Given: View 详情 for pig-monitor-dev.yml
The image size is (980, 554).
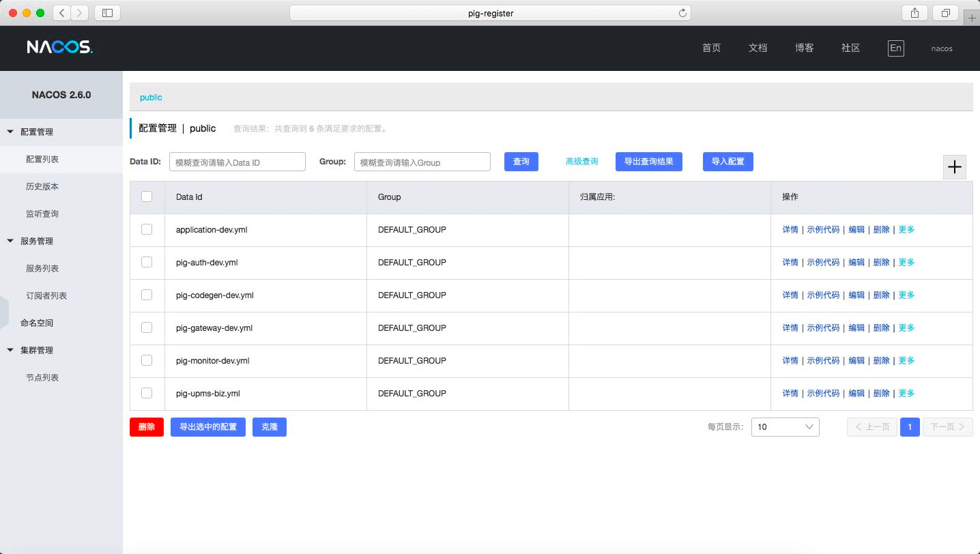Looking at the screenshot, I should pos(790,360).
